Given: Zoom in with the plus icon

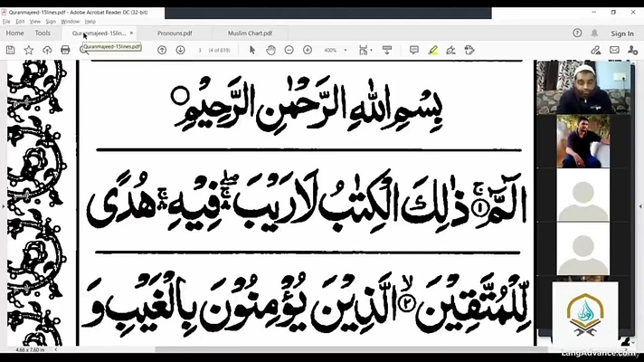Looking at the screenshot, I should tap(308, 50).
